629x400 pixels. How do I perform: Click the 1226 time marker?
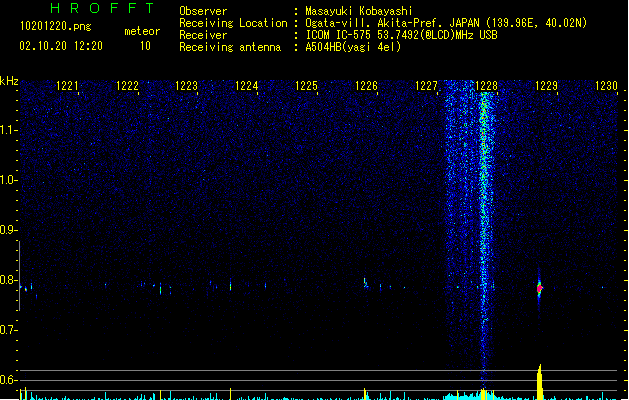pyautogui.click(x=367, y=86)
